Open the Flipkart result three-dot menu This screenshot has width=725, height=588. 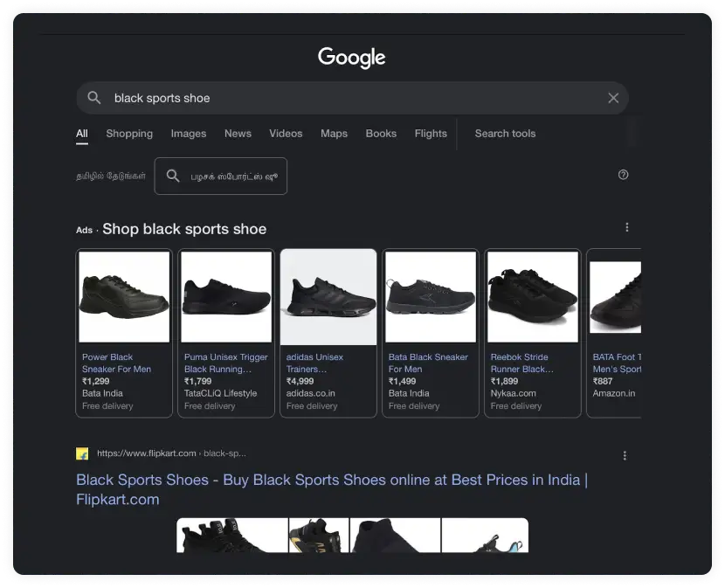(625, 456)
